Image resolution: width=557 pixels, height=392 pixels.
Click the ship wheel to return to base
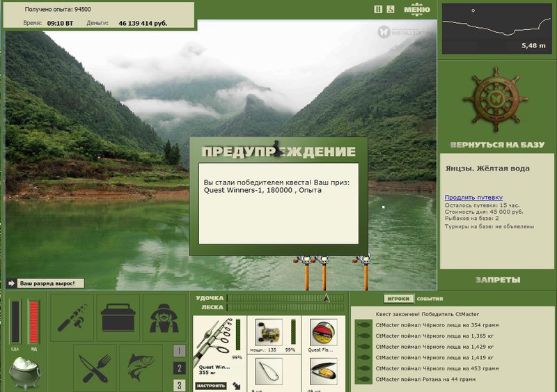click(x=496, y=100)
